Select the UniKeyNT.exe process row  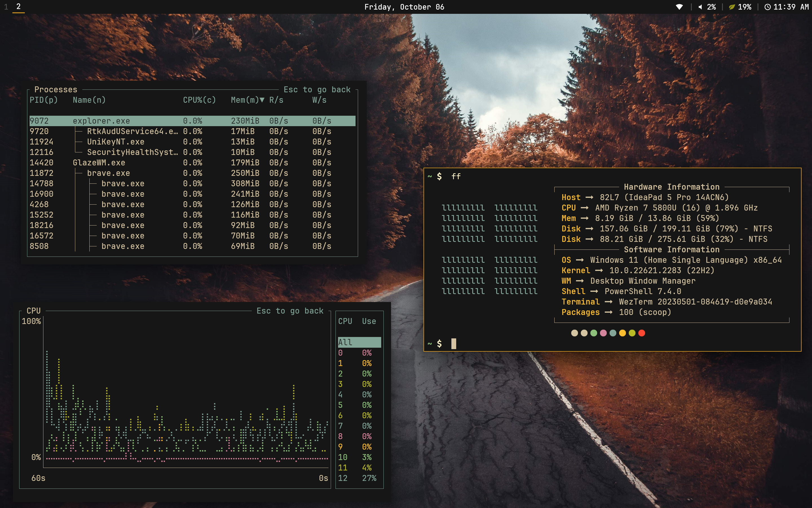coord(192,142)
